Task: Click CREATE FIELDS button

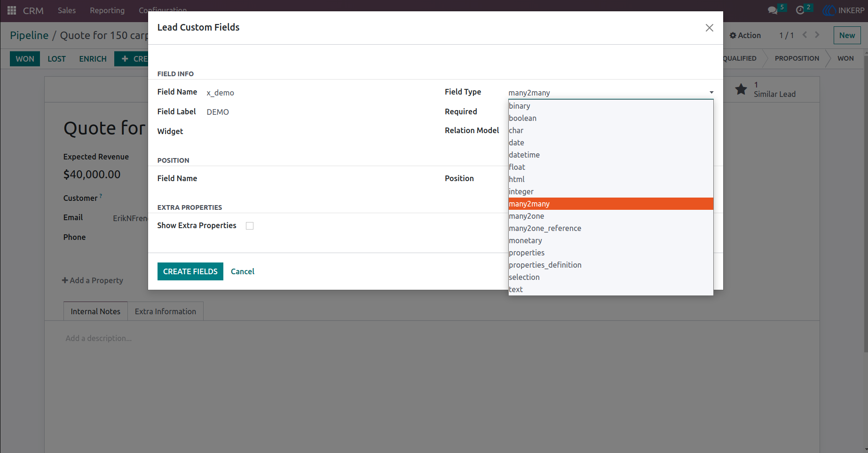Action: point(190,271)
